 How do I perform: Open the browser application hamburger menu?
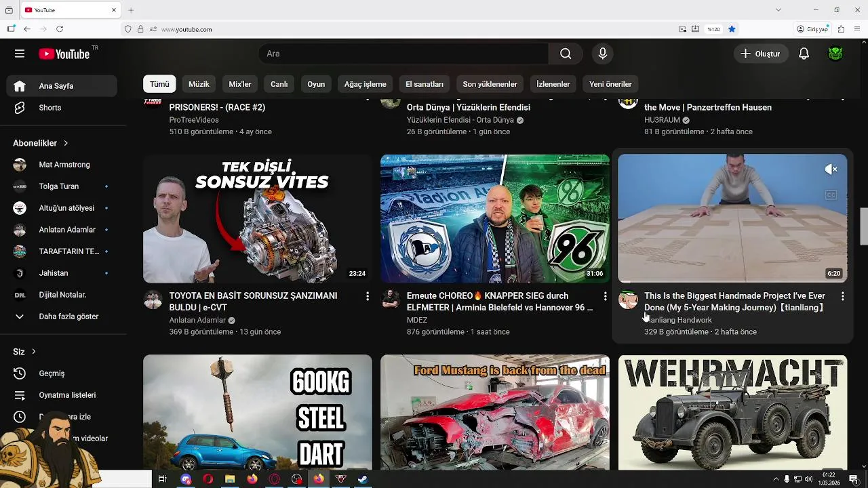click(x=858, y=29)
